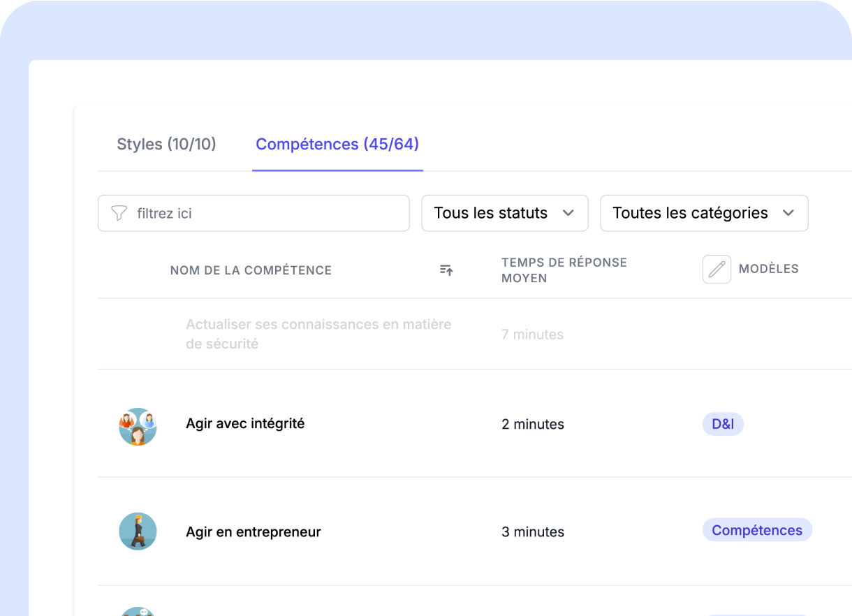Expand the 'Toutes les catégories' dropdown

(703, 213)
